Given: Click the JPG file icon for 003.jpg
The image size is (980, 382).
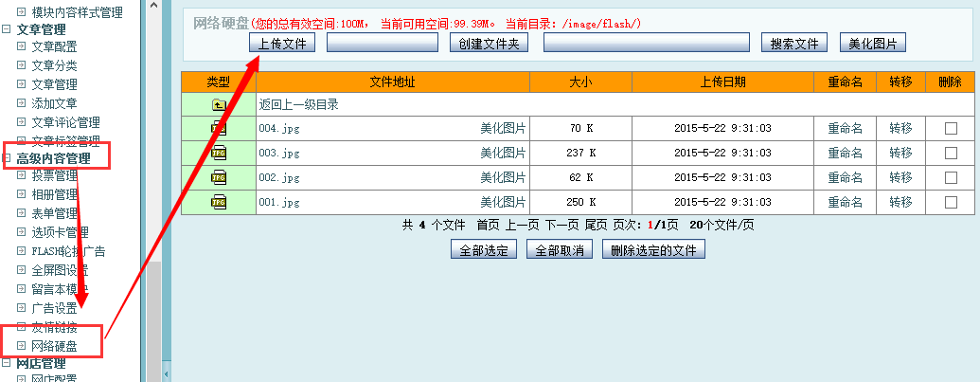Looking at the screenshot, I should click(219, 153).
